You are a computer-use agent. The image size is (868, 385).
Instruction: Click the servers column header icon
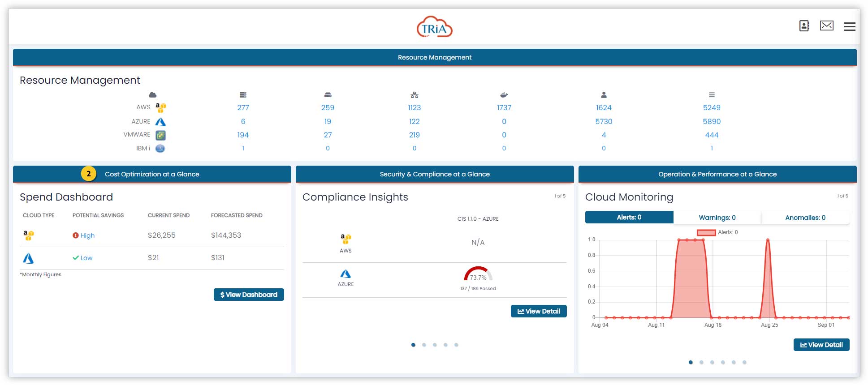(x=243, y=95)
